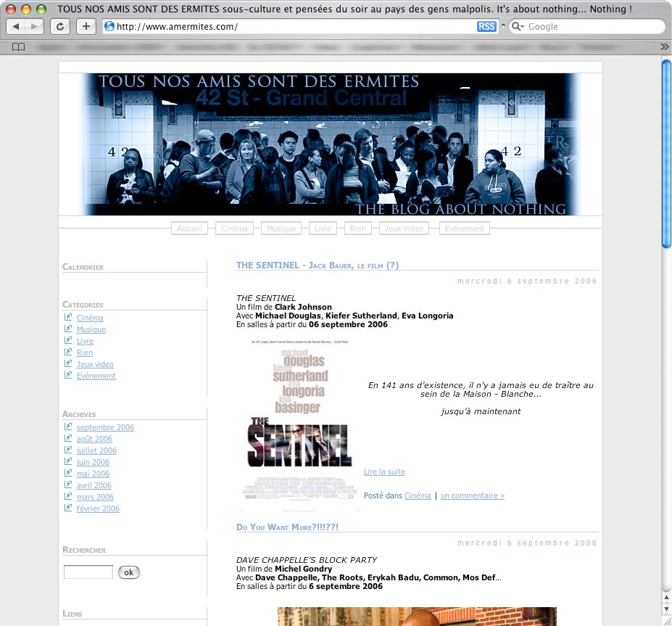Click the Dave Chappelle's Block Party photo
The width and height of the screenshot is (672, 626).
[x=417, y=617]
